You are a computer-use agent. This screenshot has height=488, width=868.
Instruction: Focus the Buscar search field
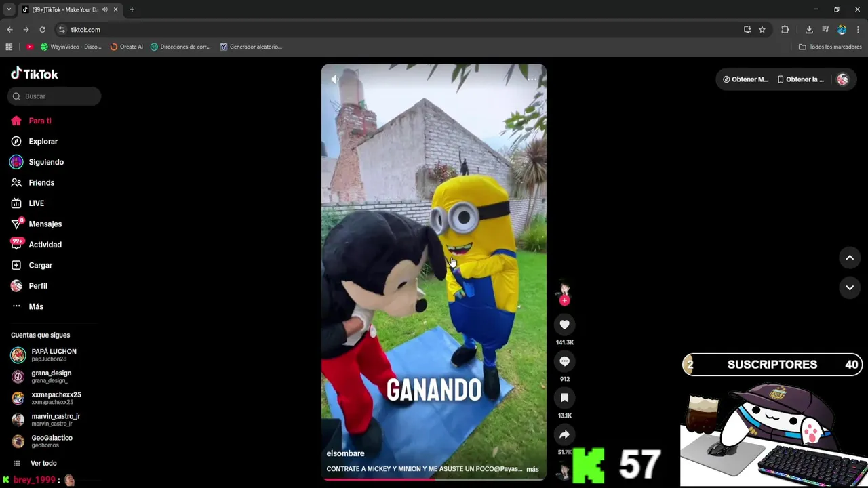[x=54, y=96]
